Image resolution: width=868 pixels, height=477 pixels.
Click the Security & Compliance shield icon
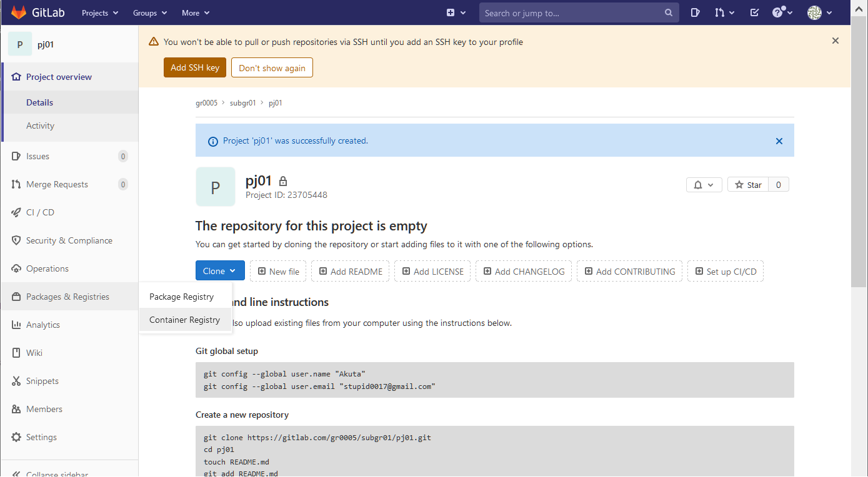[16, 240]
